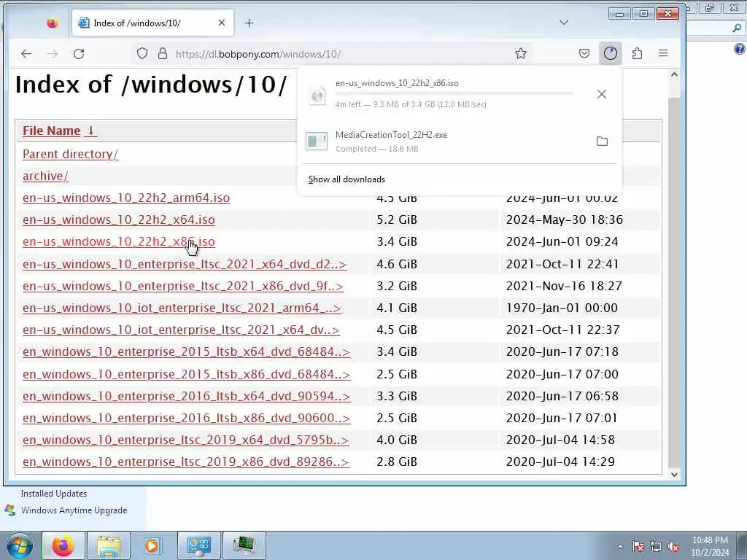747x560 pixels.
Task: Download enterprise ltsc 2019 x86 dvd ISO
Action: [186, 462]
